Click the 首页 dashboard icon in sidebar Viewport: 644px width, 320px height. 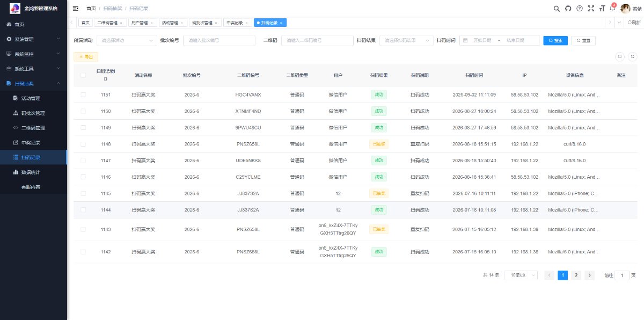[9, 25]
